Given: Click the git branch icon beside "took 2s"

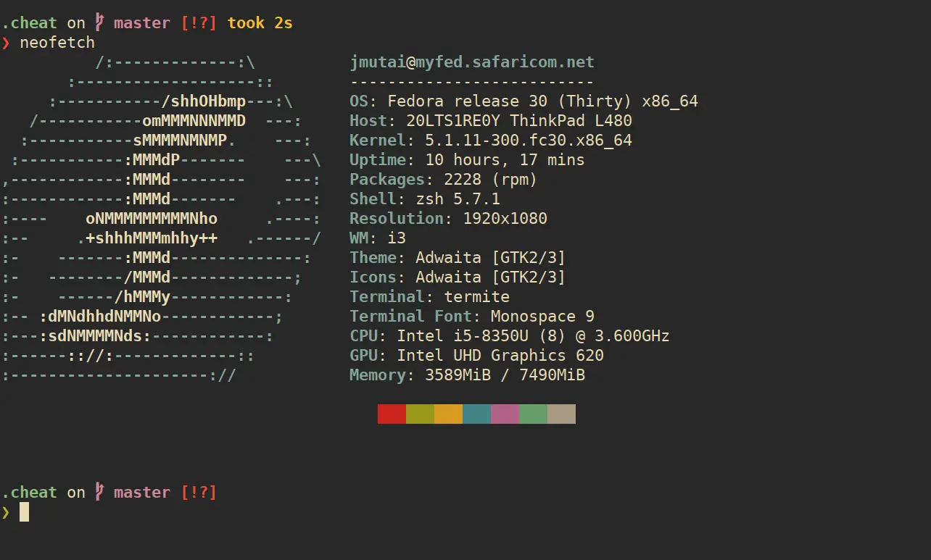Looking at the screenshot, I should 99,23.
